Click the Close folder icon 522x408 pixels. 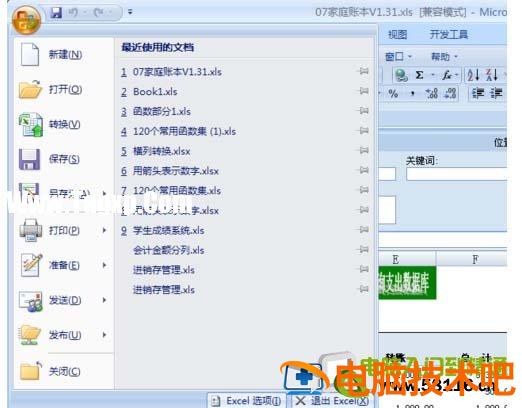[x=31, y=371]
